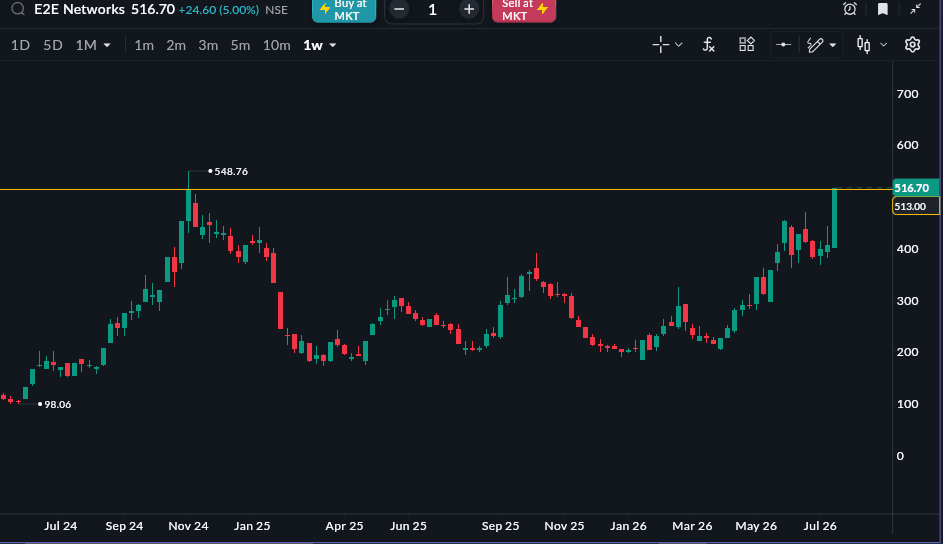Click the +24.60 (5.00%) change text
Image resolution: width=943 pixels, height=544 pixels.
219,10
